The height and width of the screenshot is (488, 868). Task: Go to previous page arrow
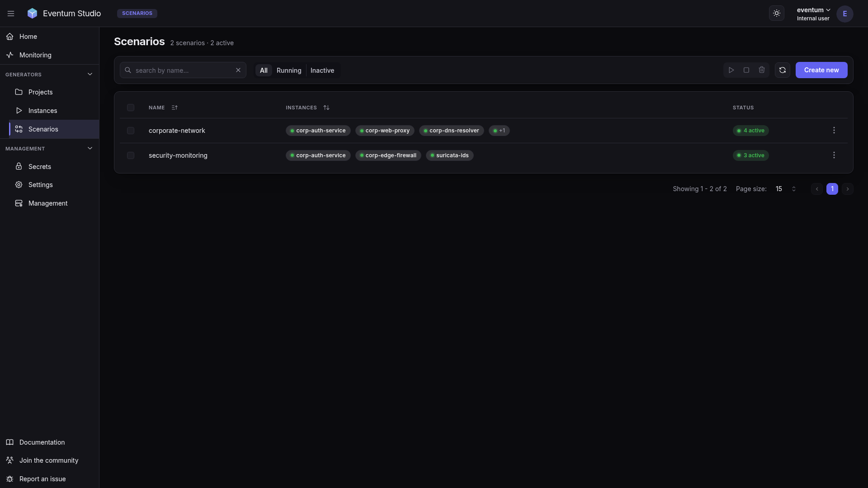pos(817,189)
